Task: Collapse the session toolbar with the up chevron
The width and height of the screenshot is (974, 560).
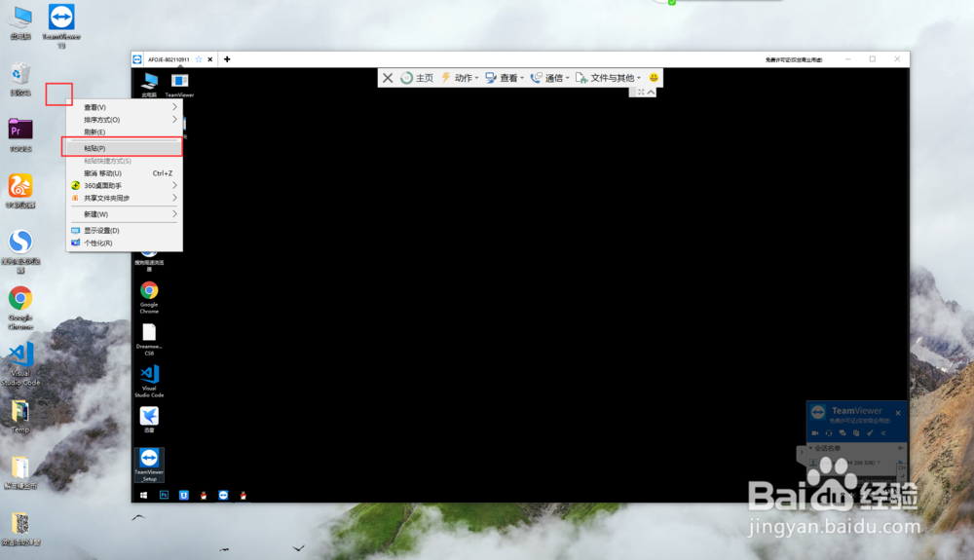Action: tap(651, 92)
